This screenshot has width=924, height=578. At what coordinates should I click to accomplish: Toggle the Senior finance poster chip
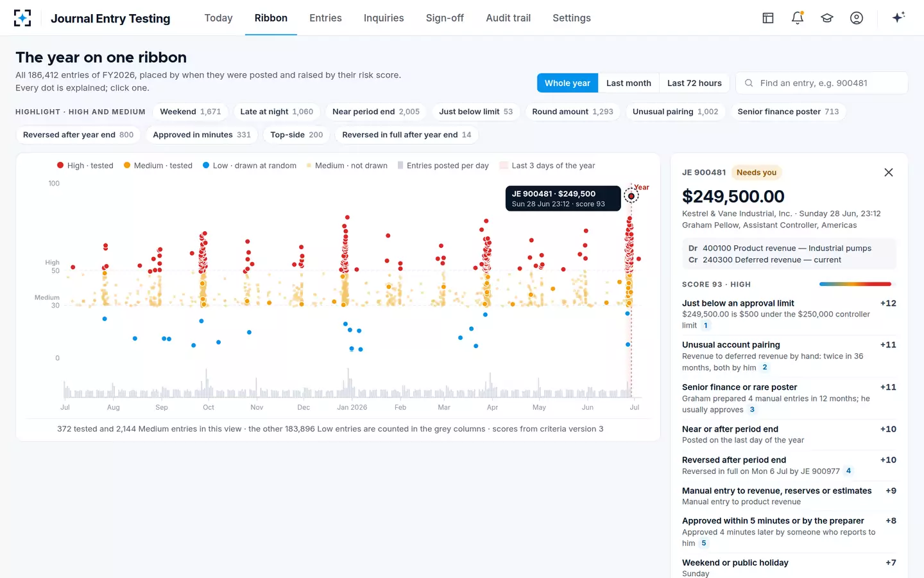788,112
